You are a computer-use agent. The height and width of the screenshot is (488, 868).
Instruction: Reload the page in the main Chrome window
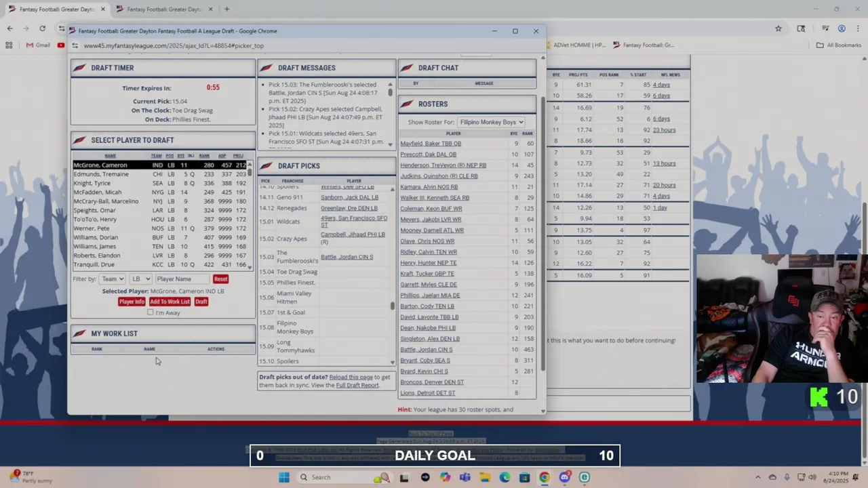click(42, 28)
